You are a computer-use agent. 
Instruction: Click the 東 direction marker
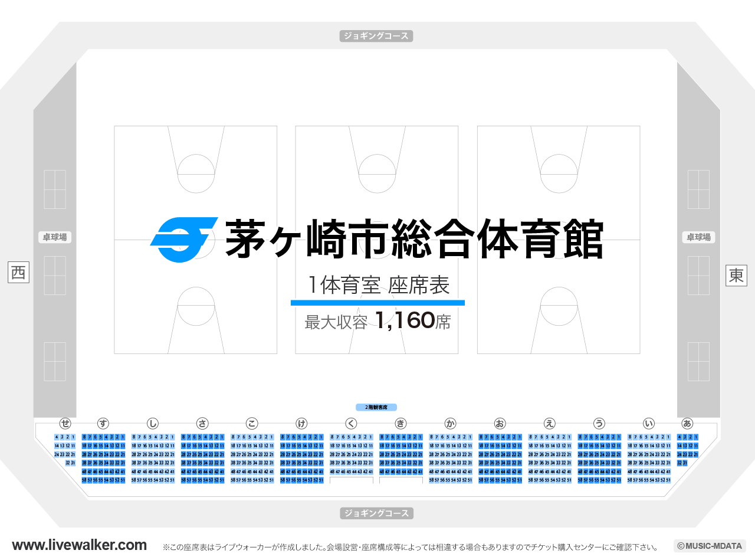[736, 276]
